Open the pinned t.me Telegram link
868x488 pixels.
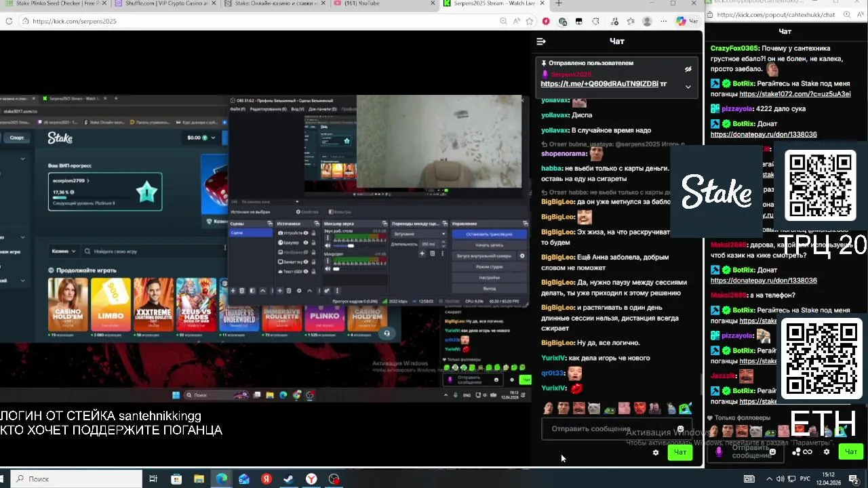coord(599,84)
